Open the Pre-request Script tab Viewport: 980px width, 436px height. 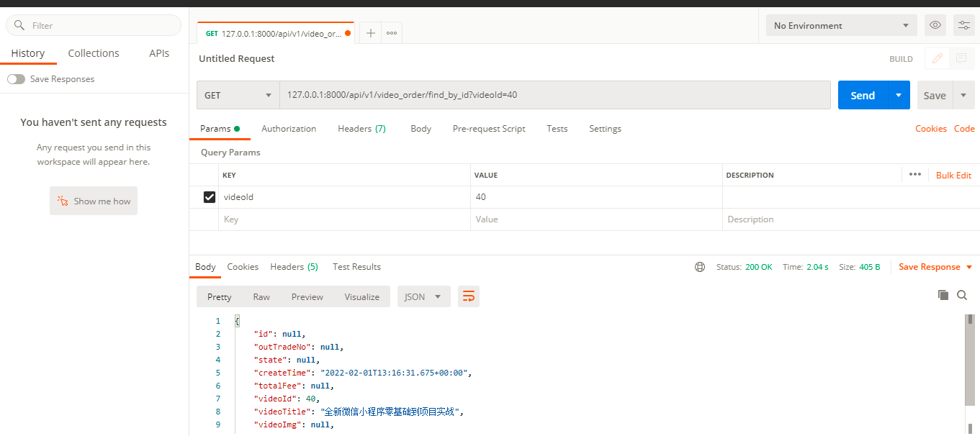pos(489,129)
